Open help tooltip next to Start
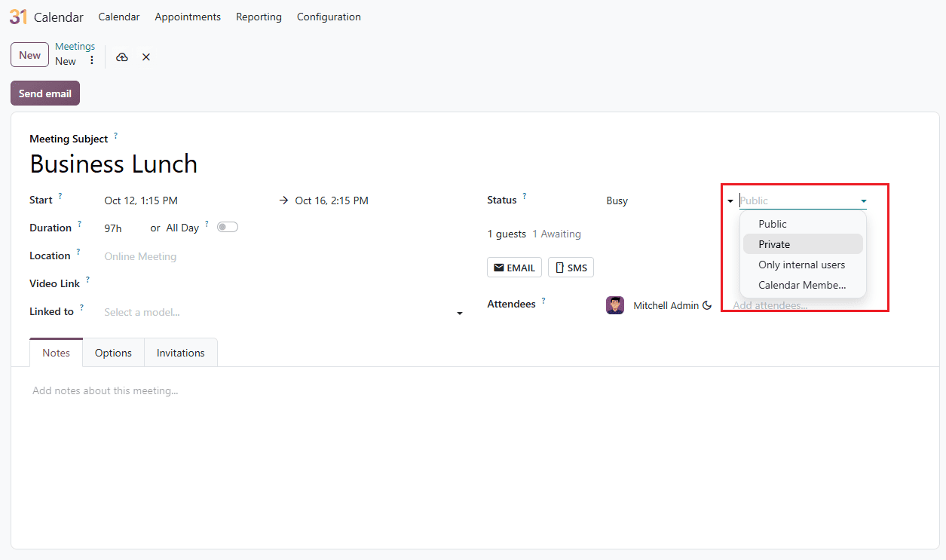The height and width of the screenshot is (560, 946). [x=60, y=196]
